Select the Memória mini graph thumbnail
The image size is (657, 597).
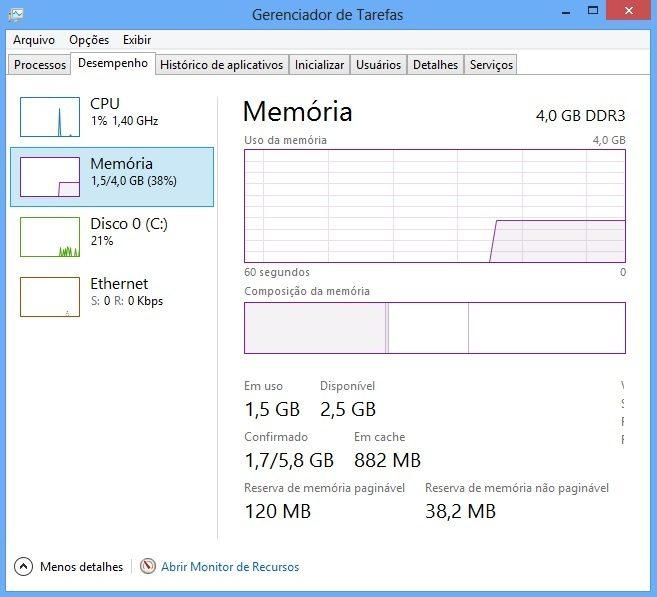[x=50, y=177]
